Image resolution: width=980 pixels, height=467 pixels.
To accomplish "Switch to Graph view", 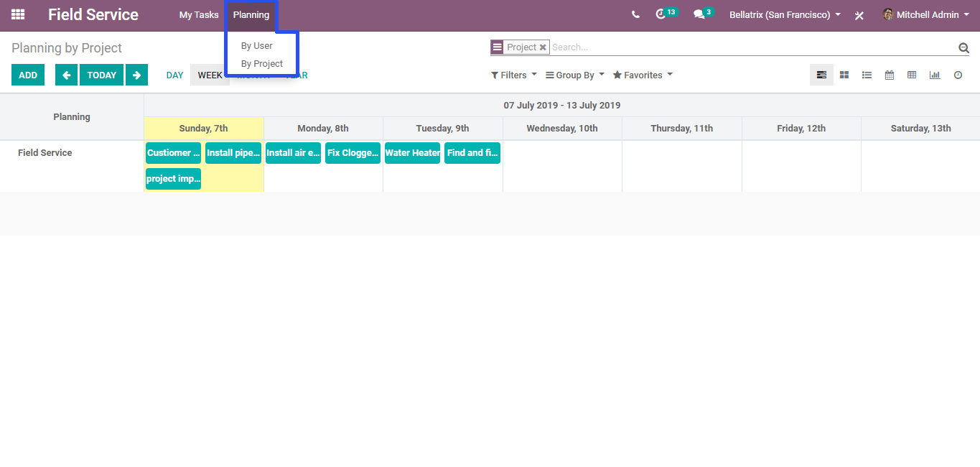I will pyautogui.click(x=935, y=75).
